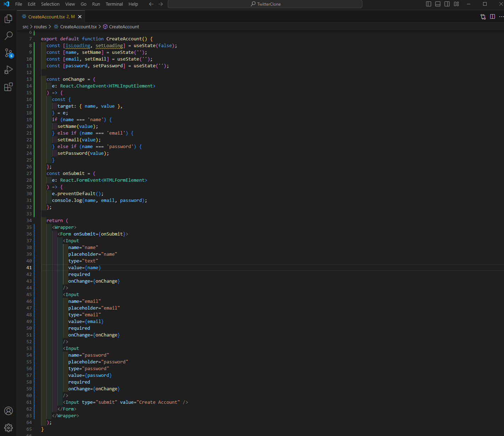The height and width of the screenshot is (436, 504).
Task: Click setEmail(value) call on line 22
Action: pyautogui.click(x=79, y=140)
